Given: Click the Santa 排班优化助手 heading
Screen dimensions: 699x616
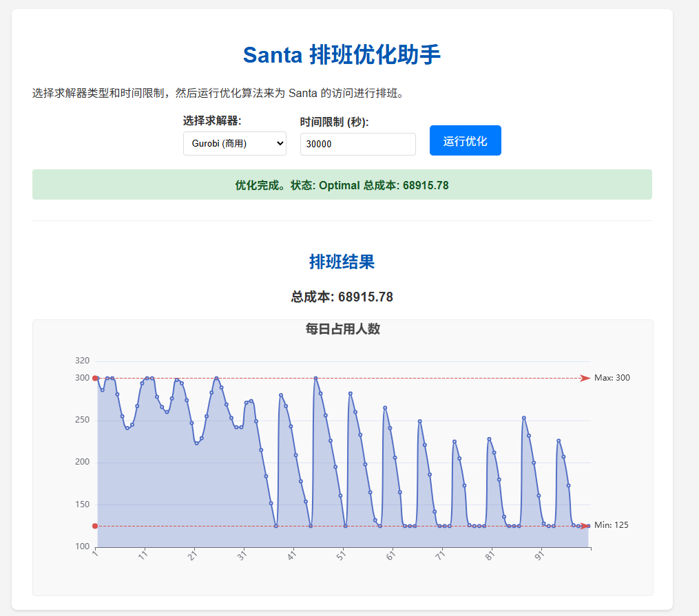Looking at the screenshot, I should (342, 55).
